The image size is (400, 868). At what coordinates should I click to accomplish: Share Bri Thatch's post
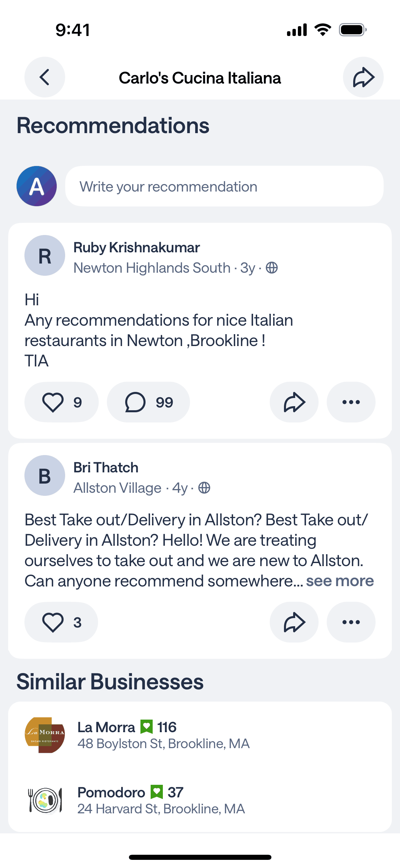tap(294, 622)
